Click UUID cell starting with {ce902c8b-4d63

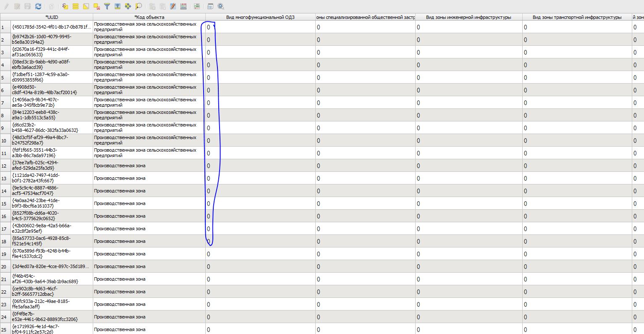click(52, 292)
